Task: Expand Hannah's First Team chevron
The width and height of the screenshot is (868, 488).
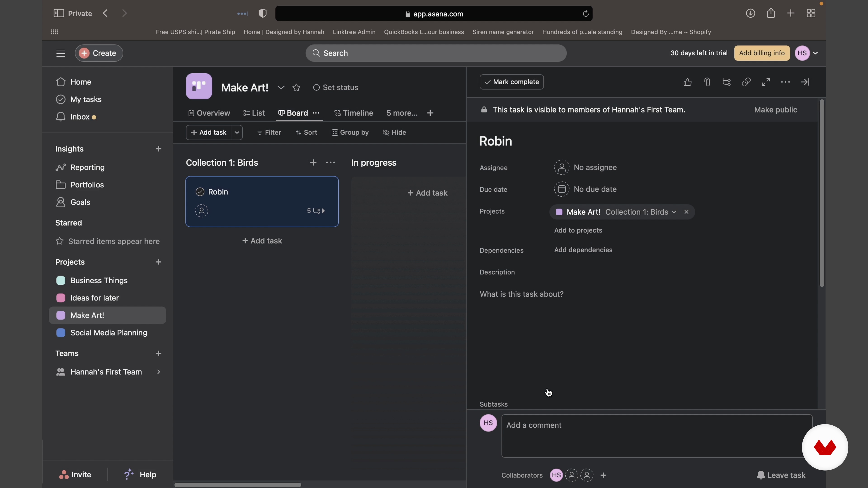Action: [x=158, y=372]
